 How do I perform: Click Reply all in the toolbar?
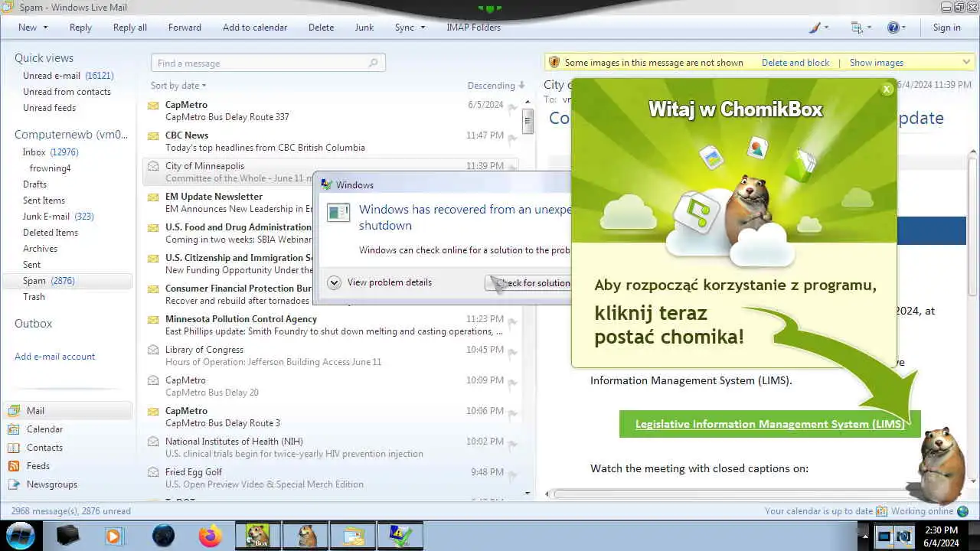(x=130, y=28)
